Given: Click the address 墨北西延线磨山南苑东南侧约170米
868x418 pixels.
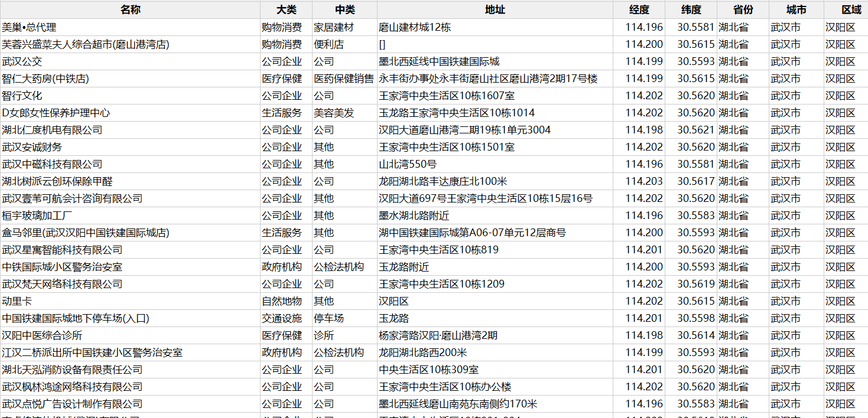Looking at the screenshot, I should point(495,404).
